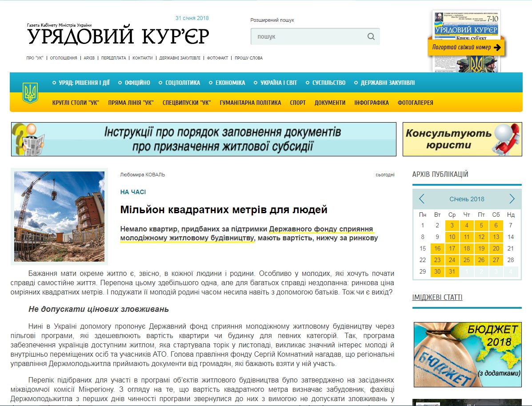The image size is (532, 406).
Task: Open Пряма лінія "УК" section
Action: tap(131, 103)
